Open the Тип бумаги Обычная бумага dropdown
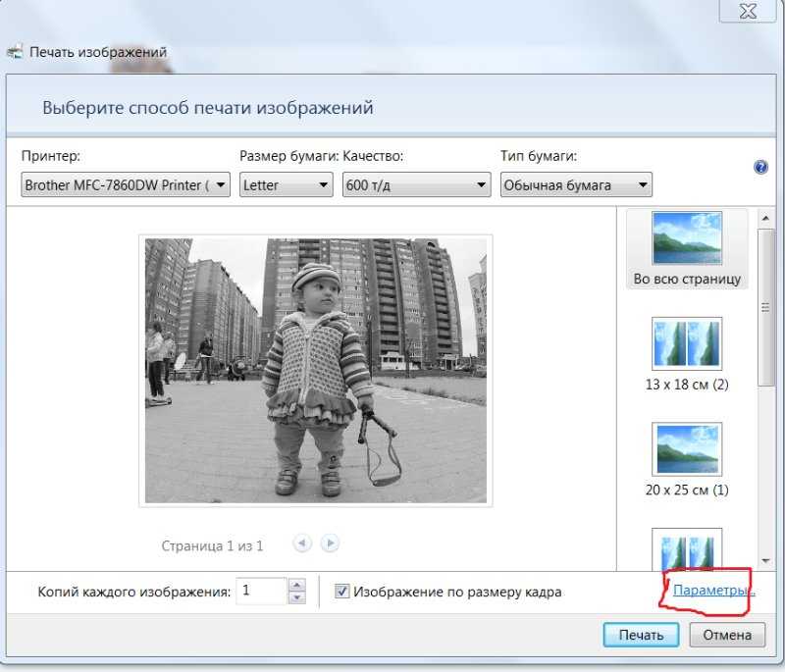Viewport: 785px width, 672px height. coord(576,184)
